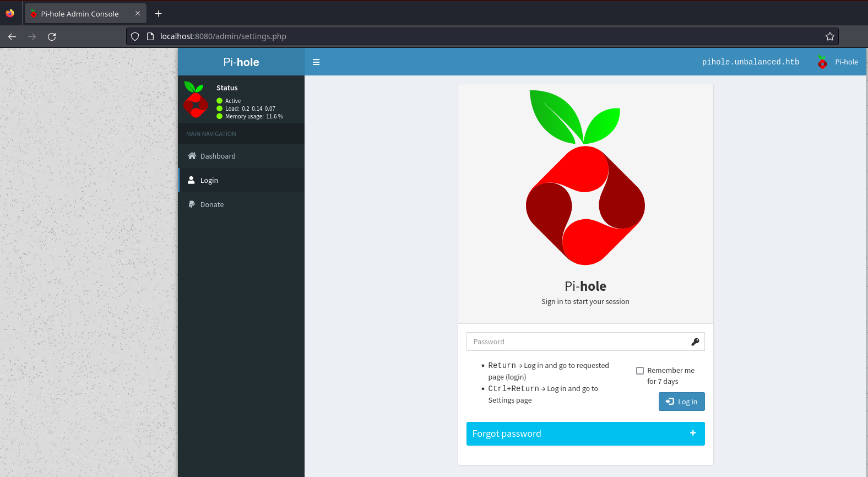Open a new browser tab
The width and height of the screenshot is (868, 477).
point(159,14)
